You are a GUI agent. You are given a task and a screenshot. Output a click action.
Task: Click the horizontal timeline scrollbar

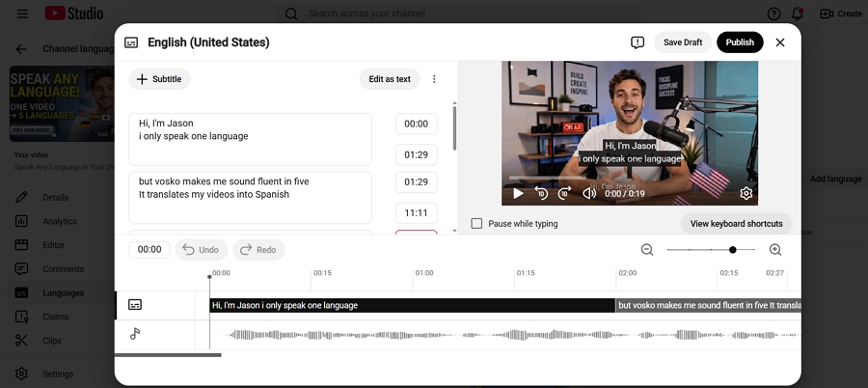168,355
